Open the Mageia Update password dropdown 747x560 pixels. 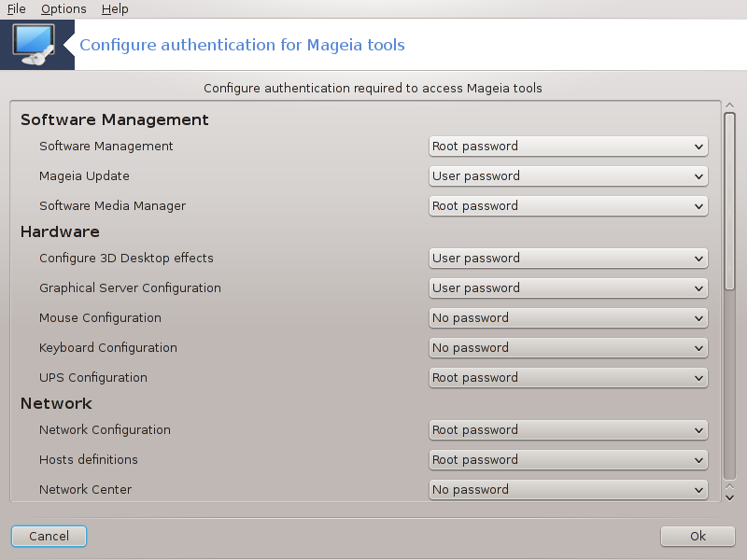569,176
